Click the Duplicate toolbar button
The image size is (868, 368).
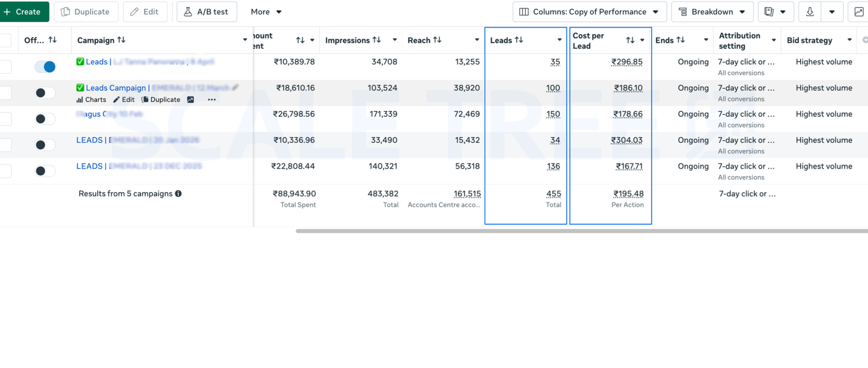(86, 11)
